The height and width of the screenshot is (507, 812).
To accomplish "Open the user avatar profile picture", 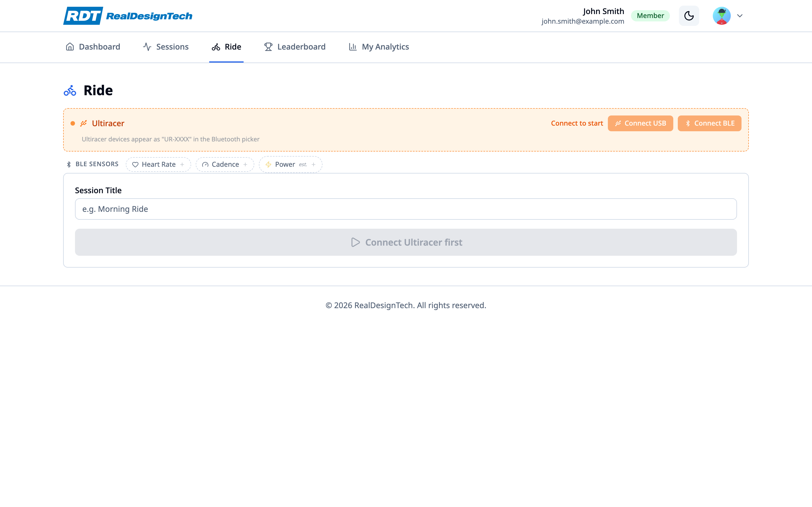I will [x=721, y=15].
